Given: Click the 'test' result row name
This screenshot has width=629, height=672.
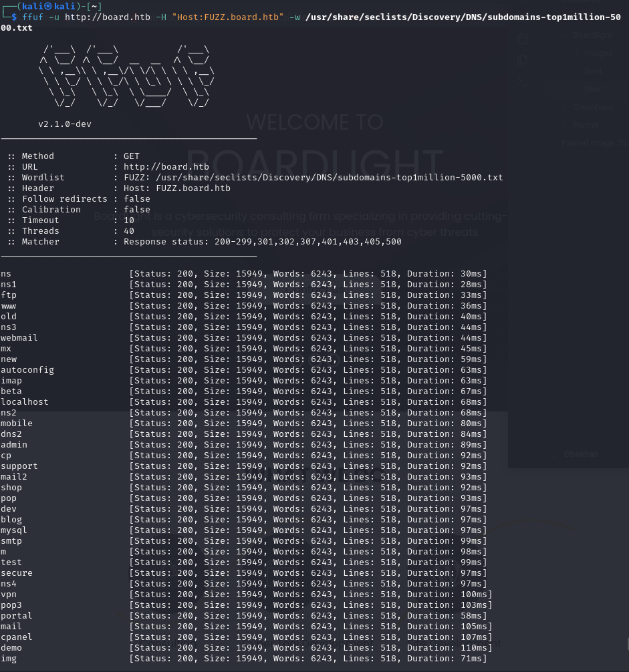Looking at the screenshot, I should (11, 562).
